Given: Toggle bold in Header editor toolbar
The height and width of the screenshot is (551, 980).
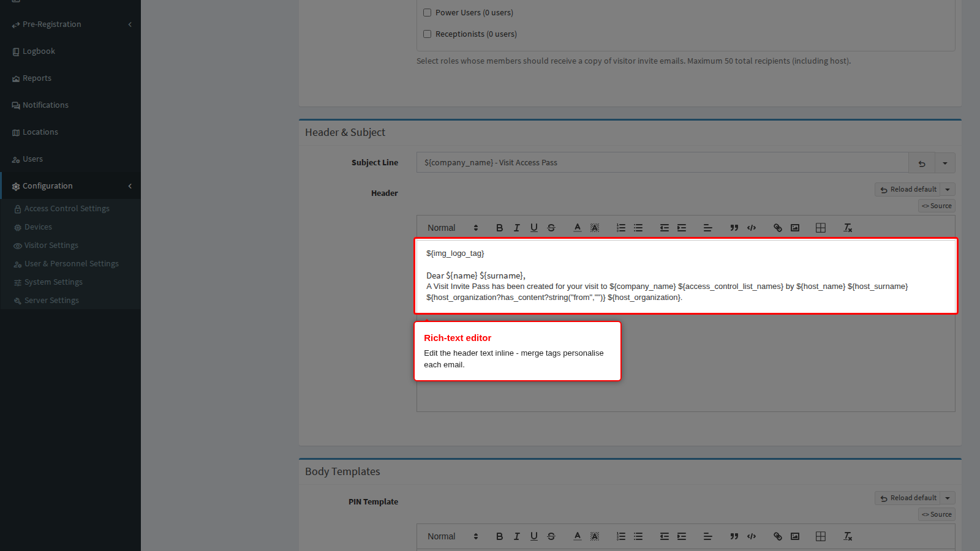Looking at the screenshot, I should (x=499, y=228).
